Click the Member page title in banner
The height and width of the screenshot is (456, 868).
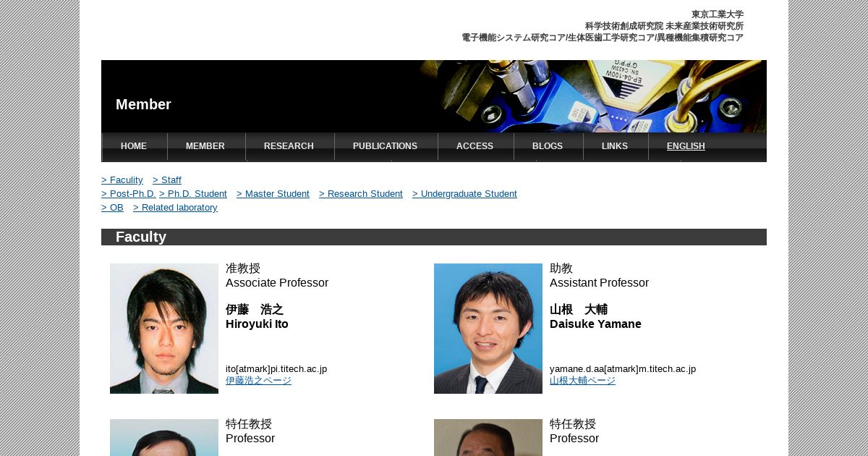(143, 104)
